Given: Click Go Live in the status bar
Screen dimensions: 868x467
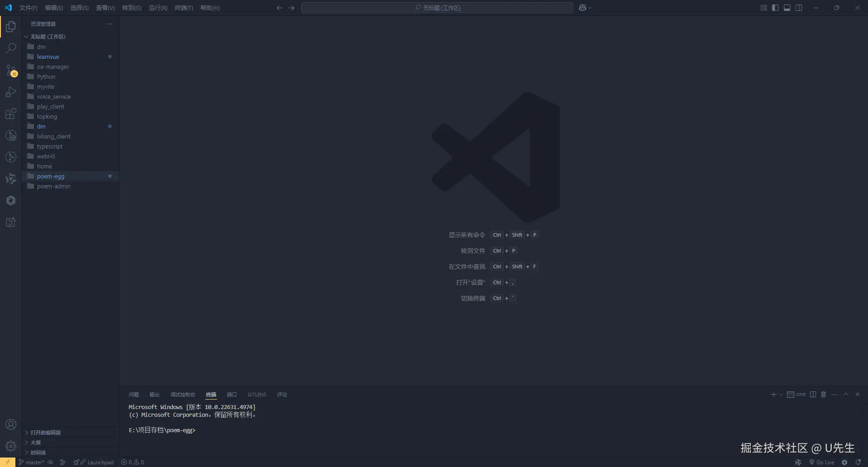Looking at the screenshot, I should (x=821, y=462).
